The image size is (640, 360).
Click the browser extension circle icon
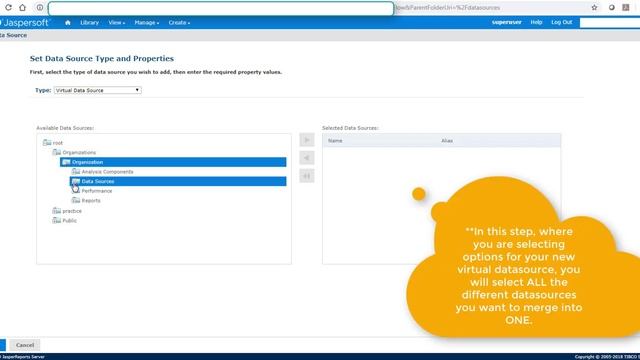point(611,7)
